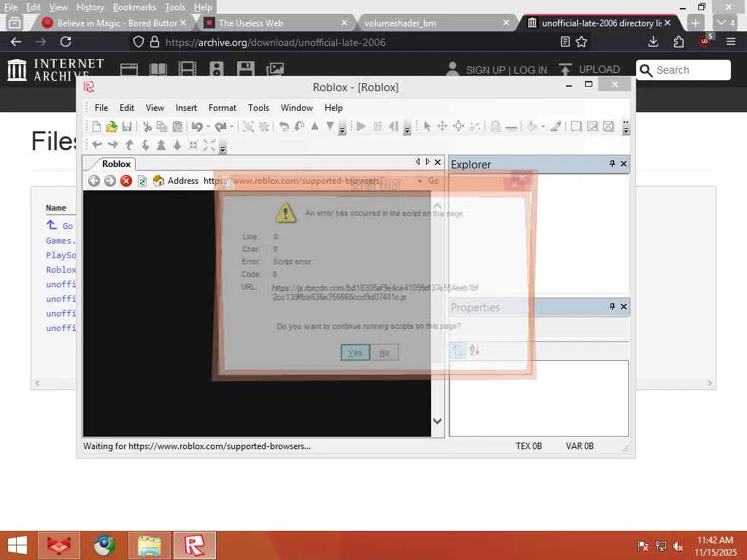The width and height of the screenshot is (747, 560).
Task: Click the Undo arrow icon
Action: tap(197, 126)
